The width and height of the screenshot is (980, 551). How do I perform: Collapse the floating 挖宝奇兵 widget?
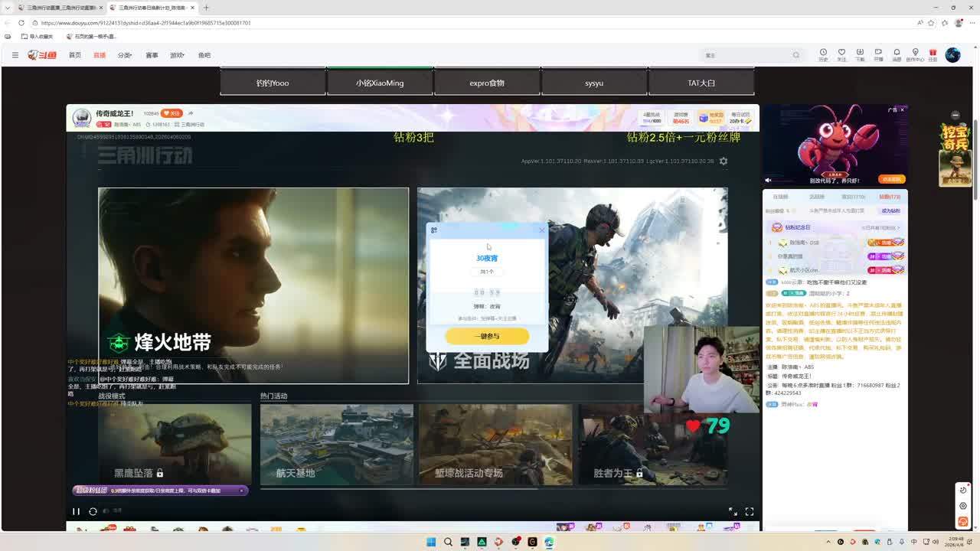tap(955, 115)
